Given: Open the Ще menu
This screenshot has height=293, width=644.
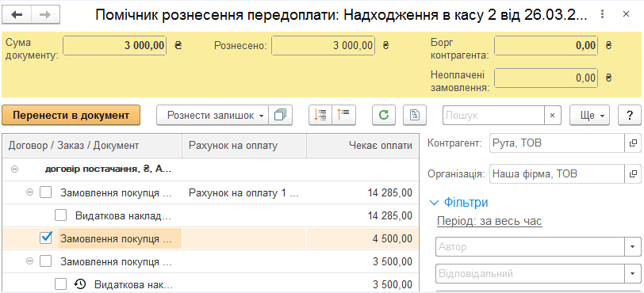Looking at the screenshot, I should pos(589,116).
